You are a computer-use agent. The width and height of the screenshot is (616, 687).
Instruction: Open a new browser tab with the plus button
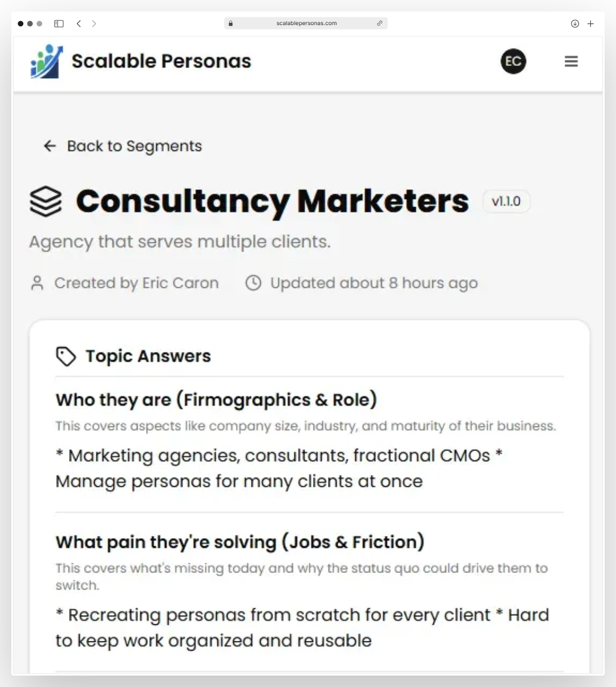coord(591,23)
